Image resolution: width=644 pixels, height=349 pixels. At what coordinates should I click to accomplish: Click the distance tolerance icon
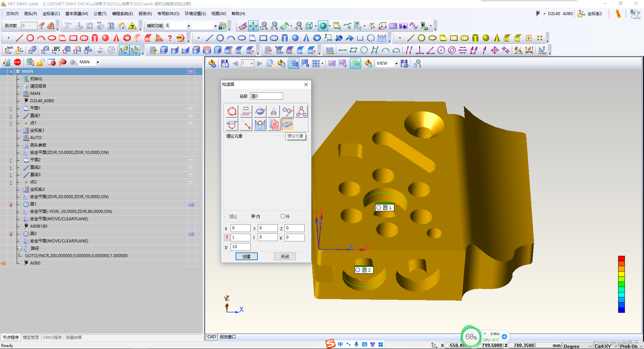(x=529, y=50)
